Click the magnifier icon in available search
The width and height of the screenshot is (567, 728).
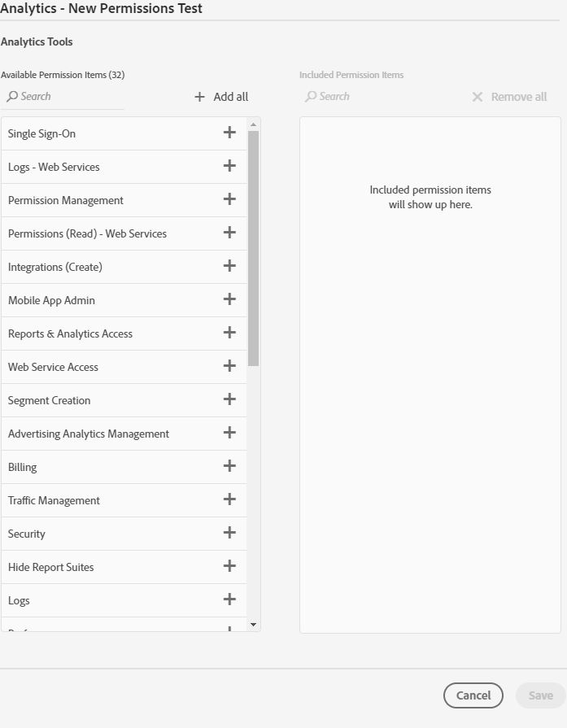[x=12, y=96]
